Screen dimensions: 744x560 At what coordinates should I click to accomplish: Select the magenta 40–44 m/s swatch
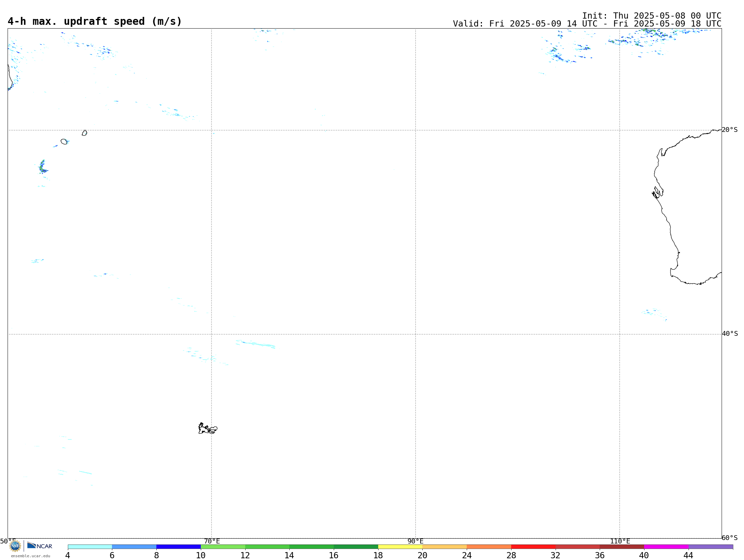(x=666, y=547)
